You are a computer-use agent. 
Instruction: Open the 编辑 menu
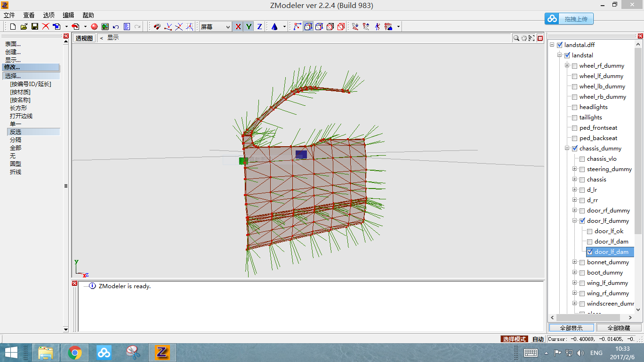pyautogui.click(x=68, y=15)
